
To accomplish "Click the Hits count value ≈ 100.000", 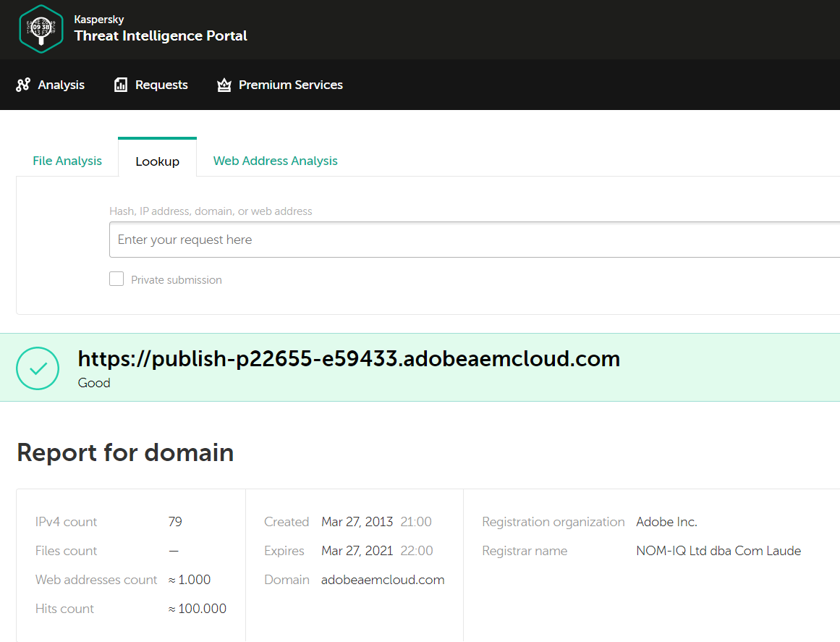I will pos(197,609).
